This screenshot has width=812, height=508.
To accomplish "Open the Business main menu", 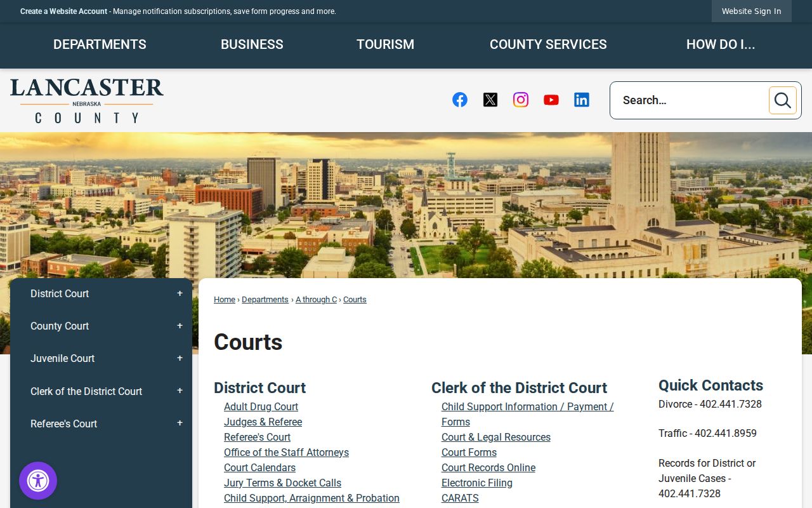I will pos(252,44).
